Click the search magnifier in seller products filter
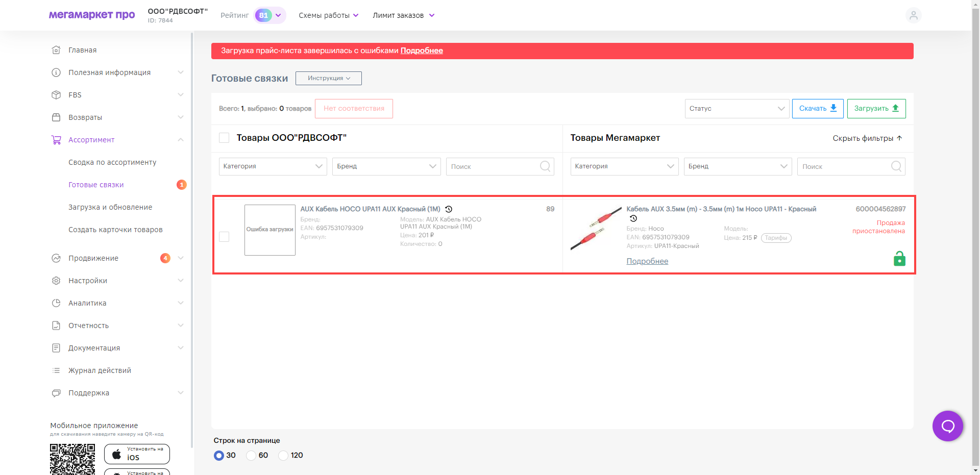This screenshot has width=980, height=475. click(545, 166)
